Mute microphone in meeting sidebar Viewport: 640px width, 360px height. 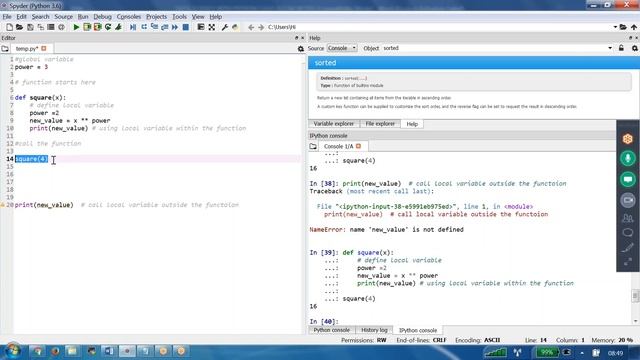[628, 158]
